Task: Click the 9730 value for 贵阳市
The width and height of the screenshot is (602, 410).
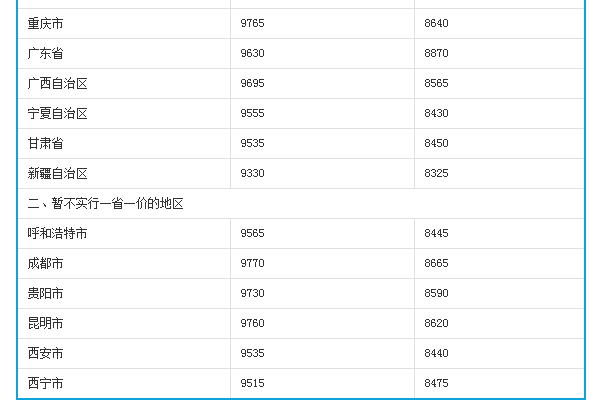Action: (252, 293)
